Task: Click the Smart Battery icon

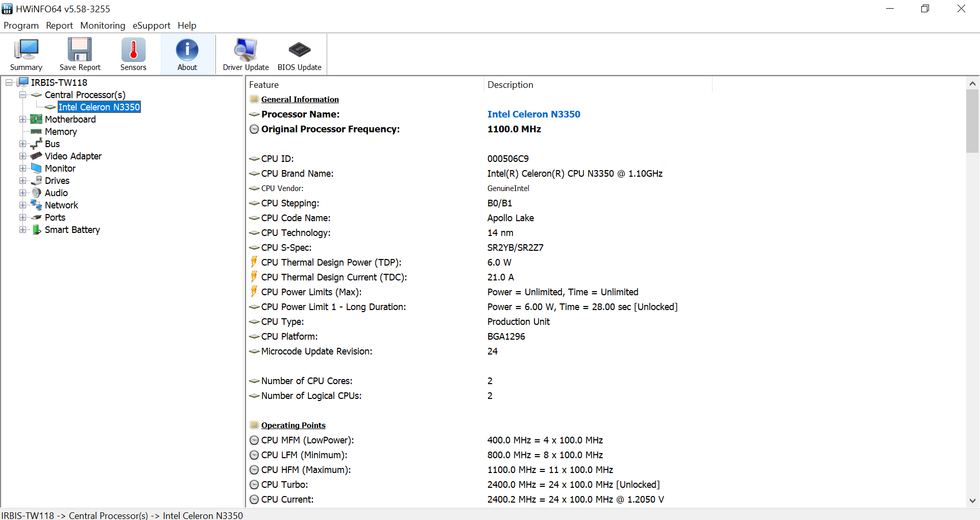Action: pos(37,229)
